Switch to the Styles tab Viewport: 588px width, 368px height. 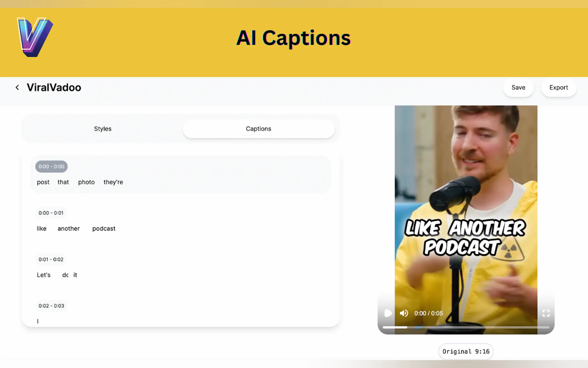(x=103, y=129)
